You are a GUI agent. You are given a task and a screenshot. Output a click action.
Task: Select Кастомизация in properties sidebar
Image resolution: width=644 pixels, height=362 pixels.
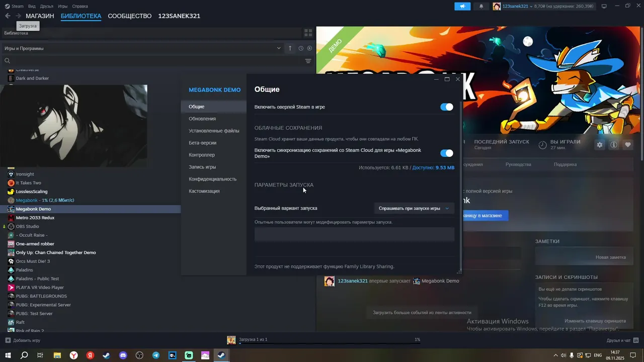204,191
